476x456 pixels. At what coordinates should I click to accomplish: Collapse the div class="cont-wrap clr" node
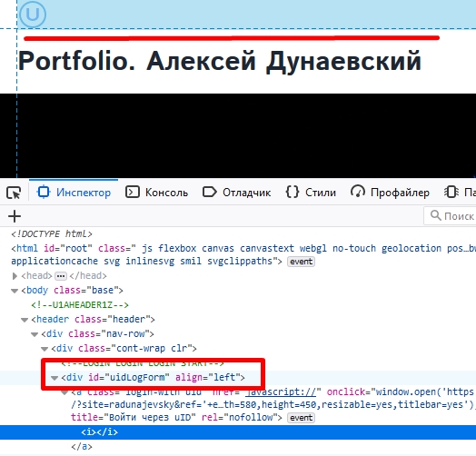45,349
